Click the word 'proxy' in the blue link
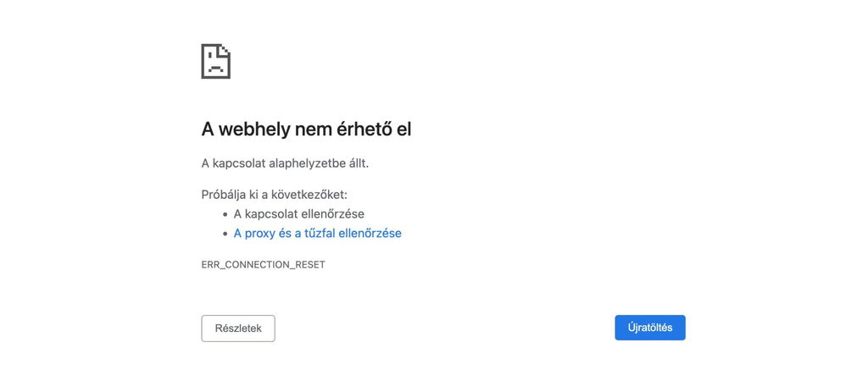Screen dimensions: 868x381 pos(255,234)
